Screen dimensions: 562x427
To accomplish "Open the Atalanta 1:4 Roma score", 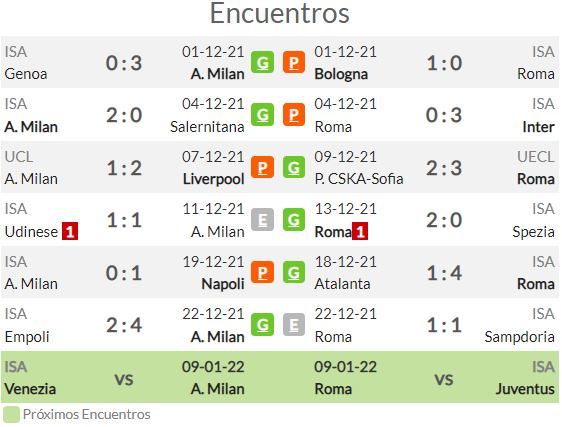I will click(x=444, y=273).
